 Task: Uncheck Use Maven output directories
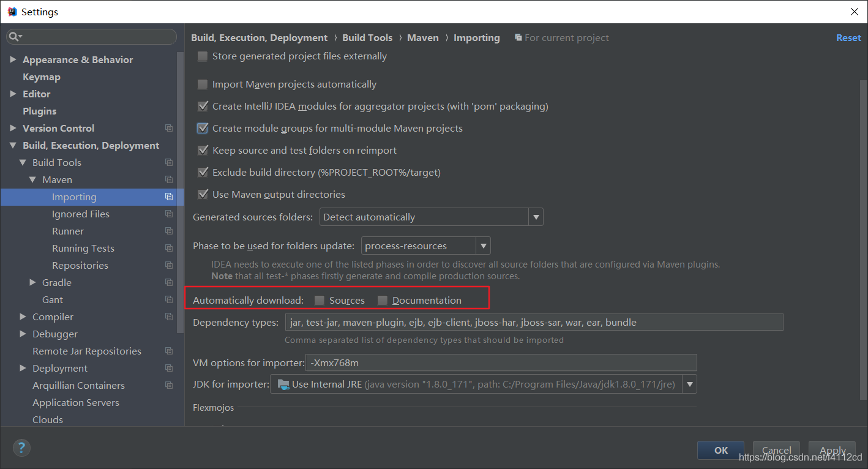pos(203,195)
